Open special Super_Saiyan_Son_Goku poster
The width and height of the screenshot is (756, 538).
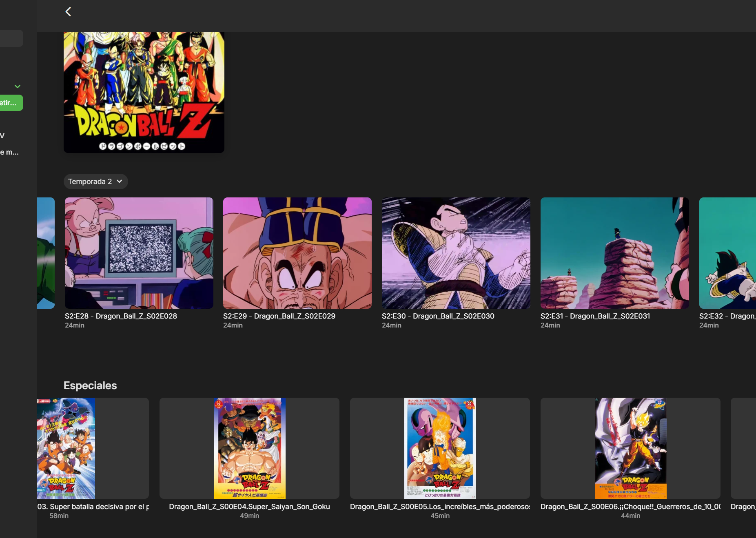tap(249, 448)
